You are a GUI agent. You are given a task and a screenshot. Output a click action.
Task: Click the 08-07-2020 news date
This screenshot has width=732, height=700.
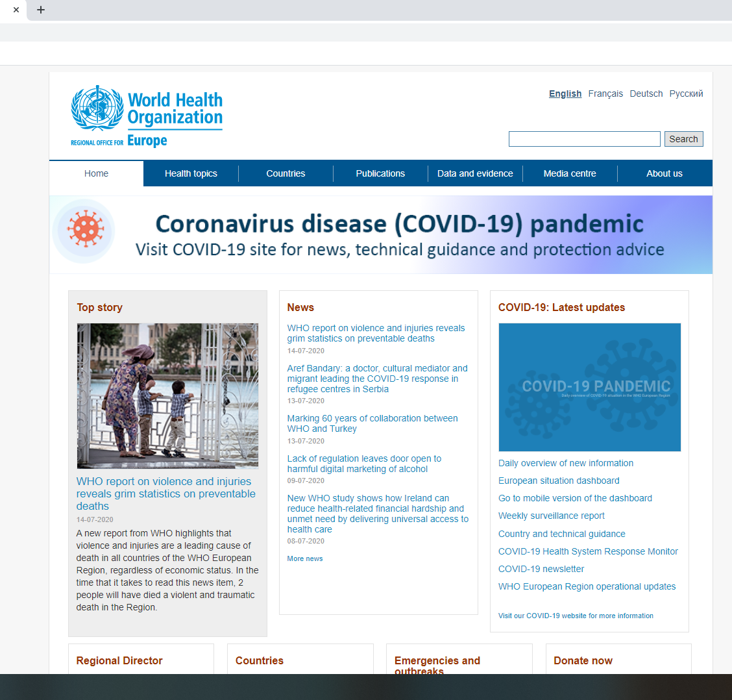pos(306,541)
